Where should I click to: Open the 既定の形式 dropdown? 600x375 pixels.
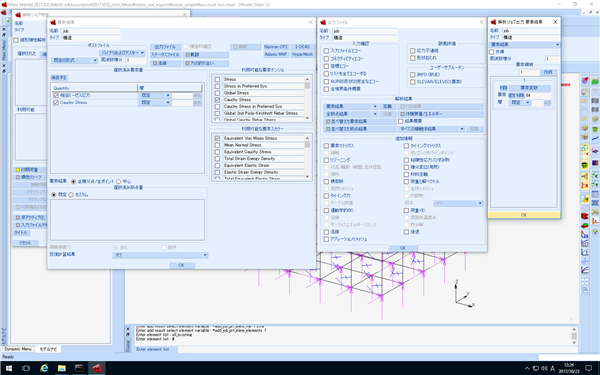(74, 60)
